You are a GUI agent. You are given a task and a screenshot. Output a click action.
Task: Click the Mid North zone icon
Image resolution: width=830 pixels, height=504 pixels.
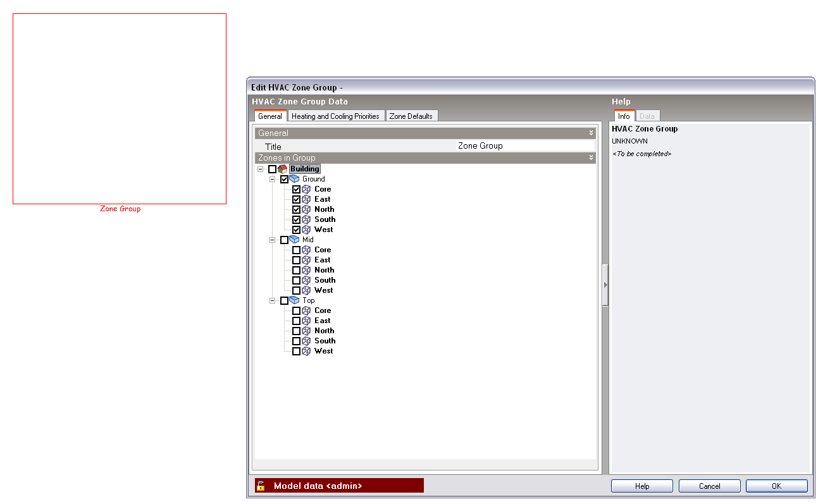pos(306,270)
